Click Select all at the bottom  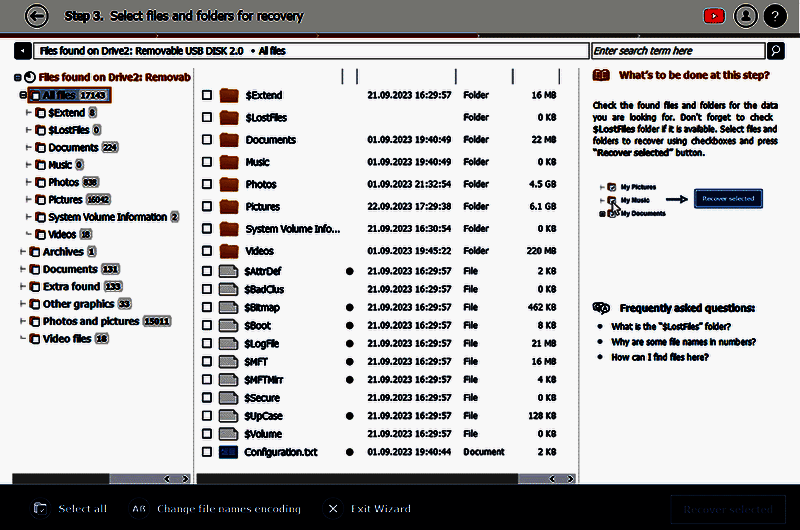pos(72,509)
